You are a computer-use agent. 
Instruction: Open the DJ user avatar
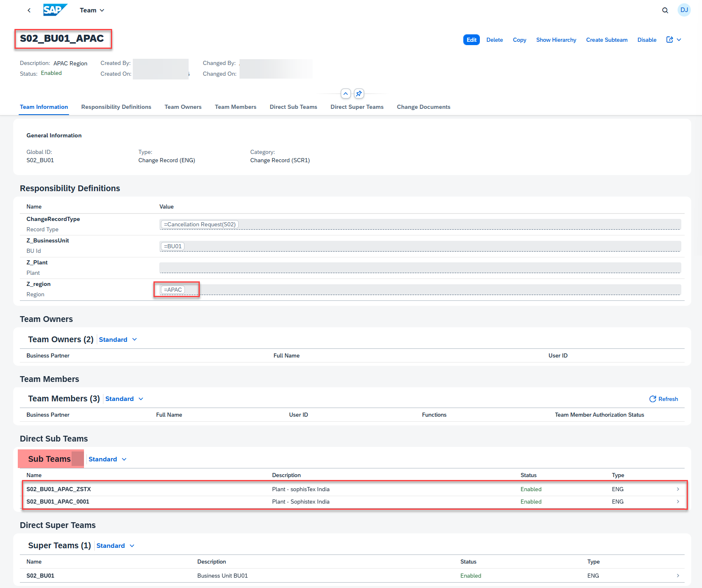[x=684, y=10]
